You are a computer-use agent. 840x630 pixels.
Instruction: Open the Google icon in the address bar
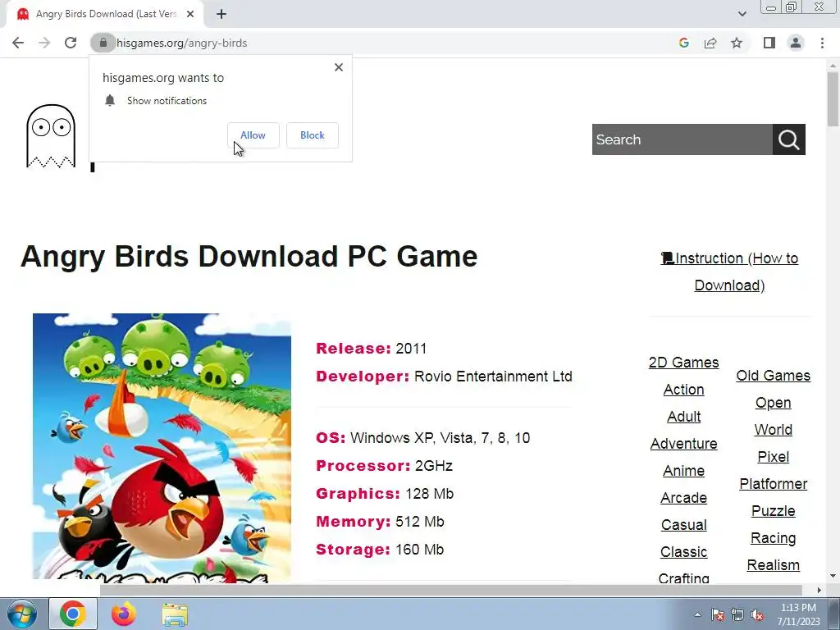683,43
